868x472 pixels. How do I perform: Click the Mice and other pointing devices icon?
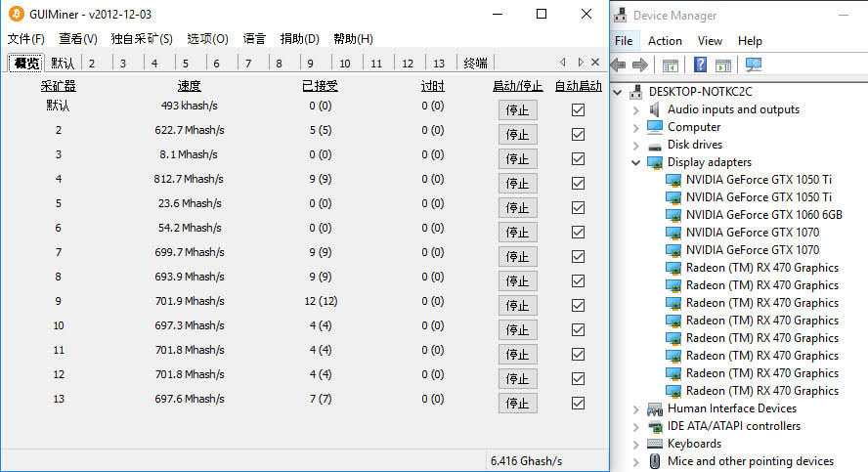[655, 461]
